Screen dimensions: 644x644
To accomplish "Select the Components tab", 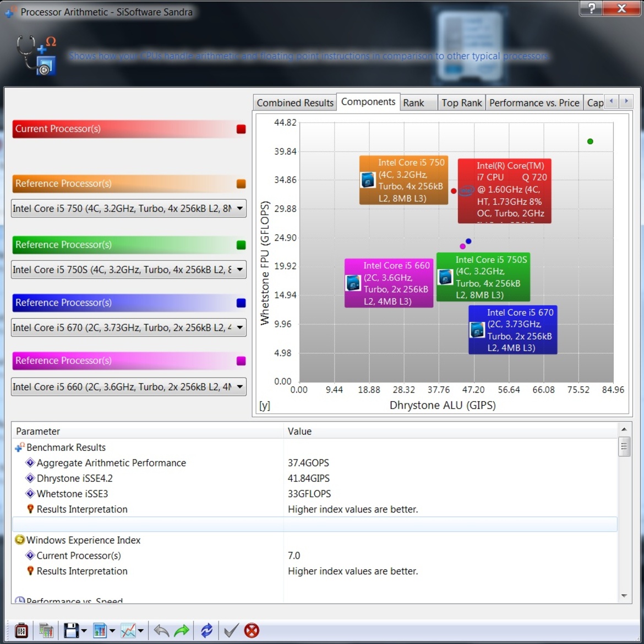I will click(x=368, y=102).
